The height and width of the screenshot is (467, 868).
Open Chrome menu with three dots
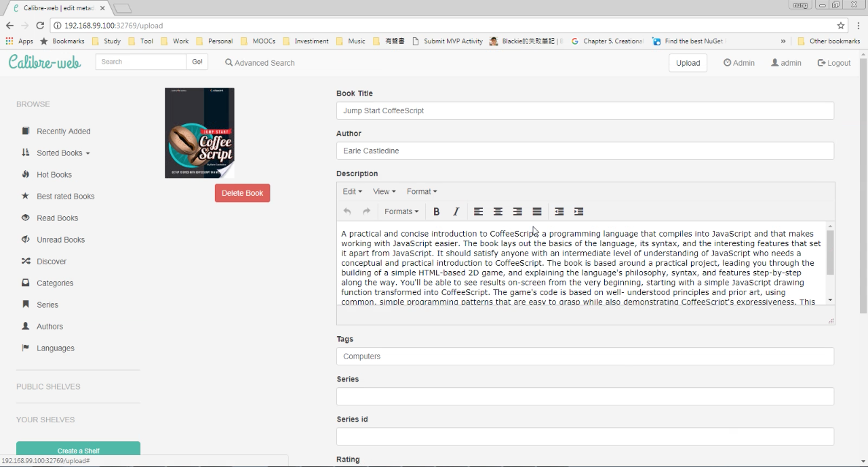[859, 26]
